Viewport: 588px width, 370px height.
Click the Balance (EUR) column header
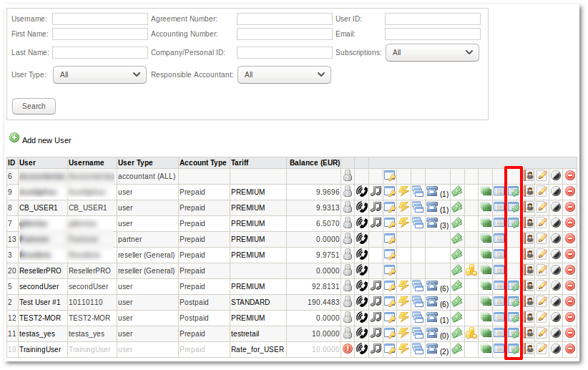pos(314,163)
